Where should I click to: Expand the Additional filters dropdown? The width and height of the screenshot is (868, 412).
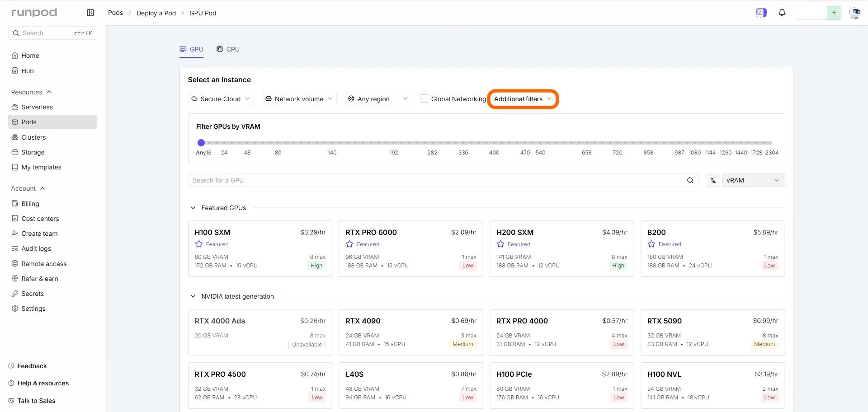tap(523, 98)
